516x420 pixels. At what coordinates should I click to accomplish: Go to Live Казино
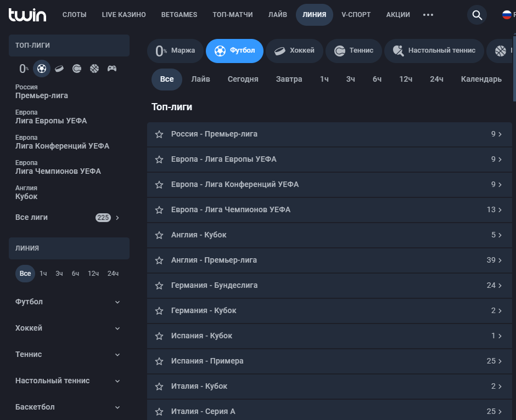[124, 15]
